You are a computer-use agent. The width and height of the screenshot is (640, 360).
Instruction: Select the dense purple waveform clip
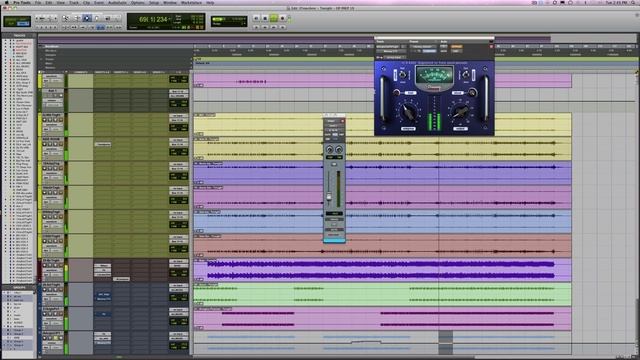tap(381, 270)
